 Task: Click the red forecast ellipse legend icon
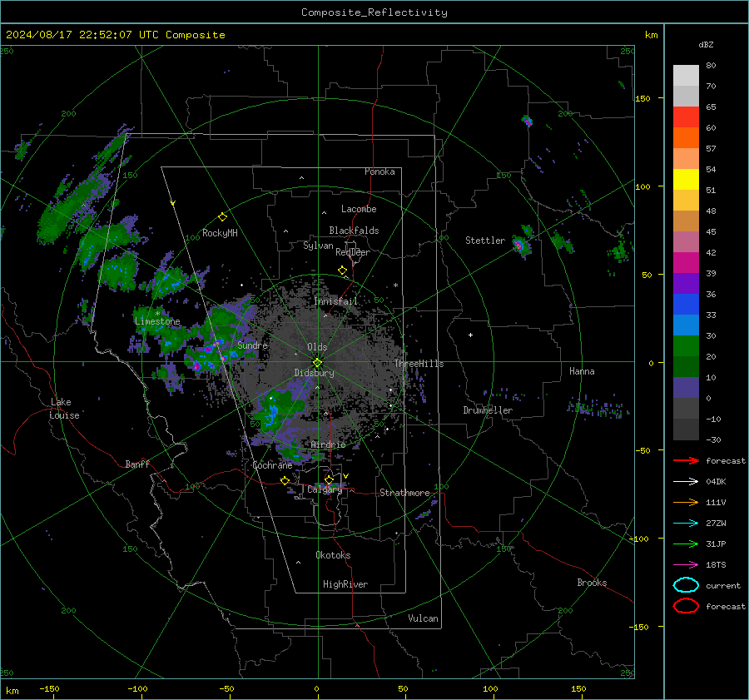pyautogui.click(x=686, y=606)
